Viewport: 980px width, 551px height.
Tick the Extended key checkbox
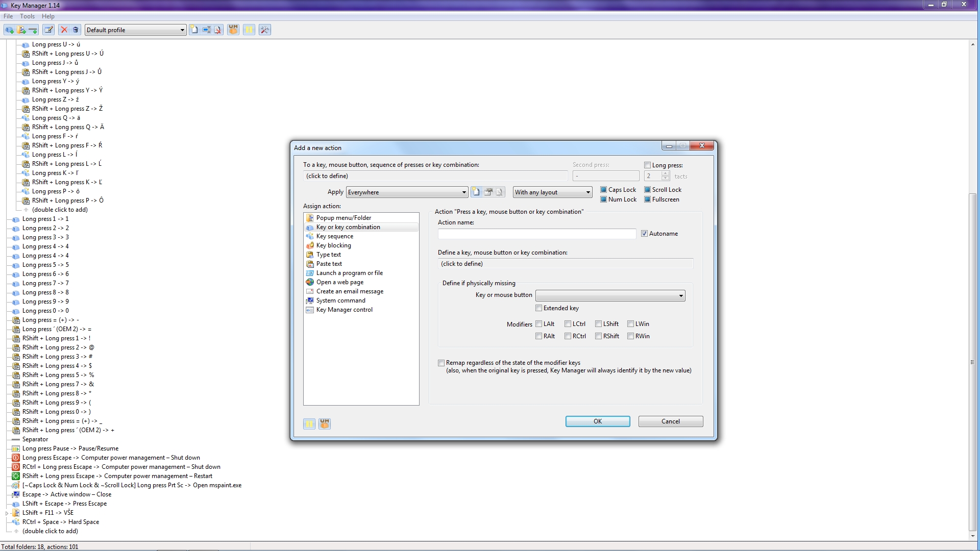[538, 308]
